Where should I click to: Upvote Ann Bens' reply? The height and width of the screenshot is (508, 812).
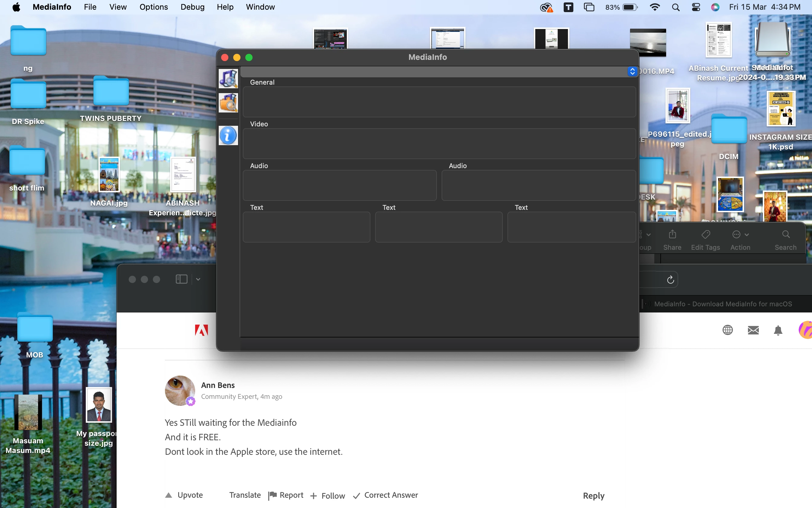coord(184,495)
